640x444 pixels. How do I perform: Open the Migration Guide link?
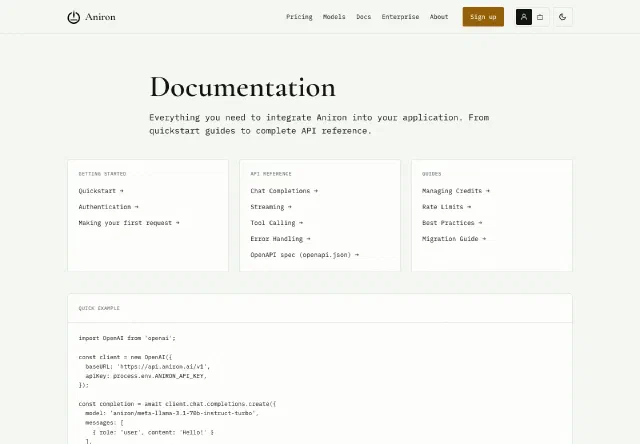(x=454, y=238)
